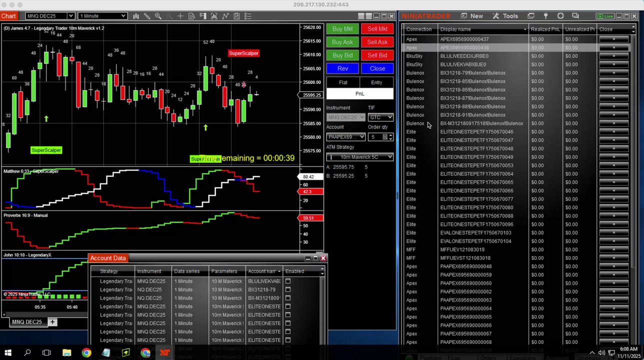Click the chart horizontal scrollbar left arrow
The width and height of the screenshot is (644, 360).
(4, 314)
